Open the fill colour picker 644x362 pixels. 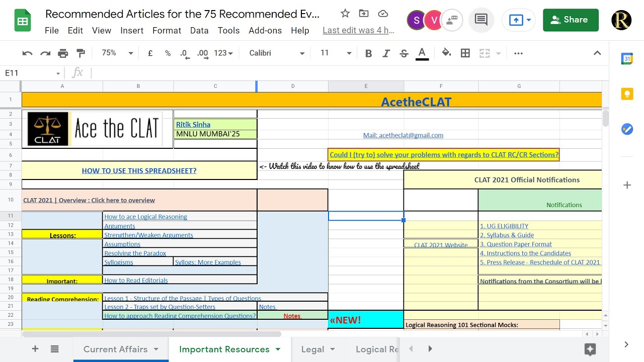pyautogui.click(x=446, y=53)
